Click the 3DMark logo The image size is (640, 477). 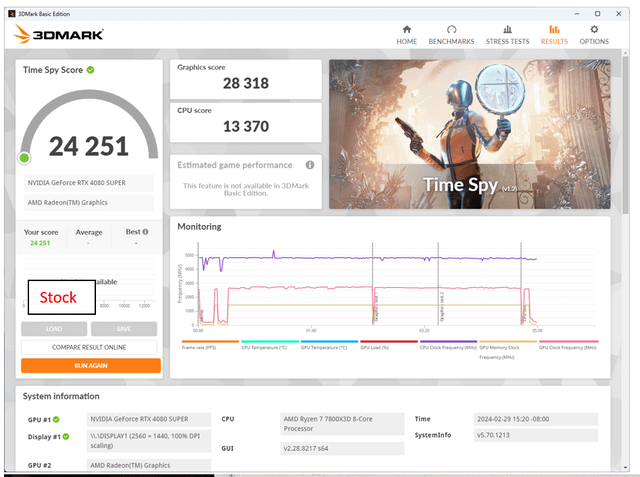click(x=58, y=34)
